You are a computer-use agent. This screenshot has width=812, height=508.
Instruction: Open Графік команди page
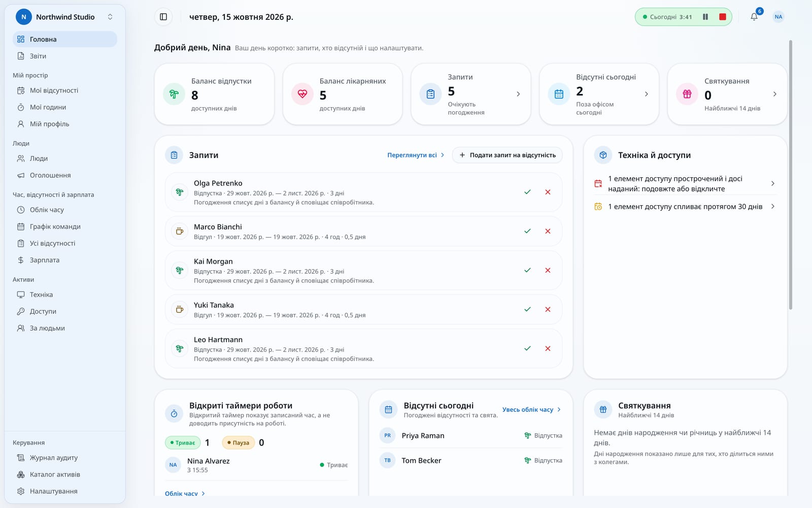[65, 227]
